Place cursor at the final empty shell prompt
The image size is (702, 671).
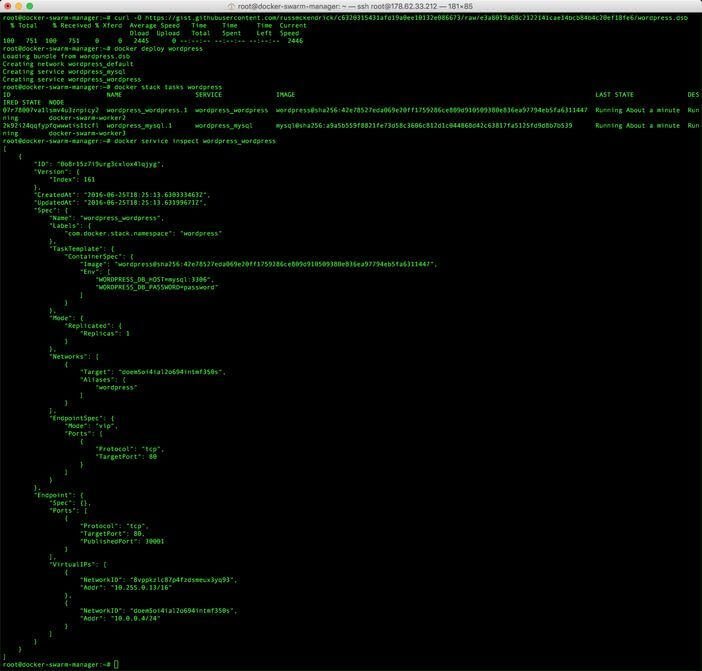point(117,664)
